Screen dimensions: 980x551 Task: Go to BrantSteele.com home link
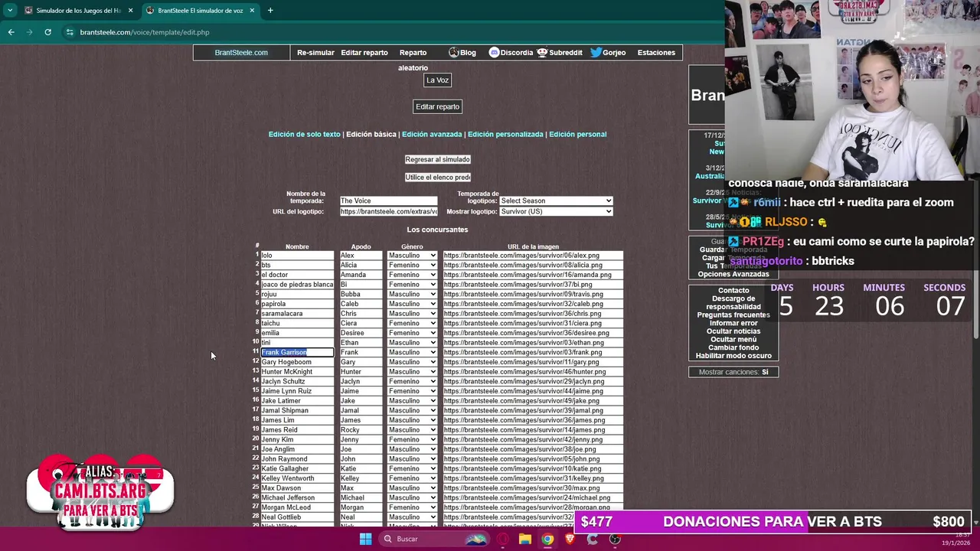point(241,53)
